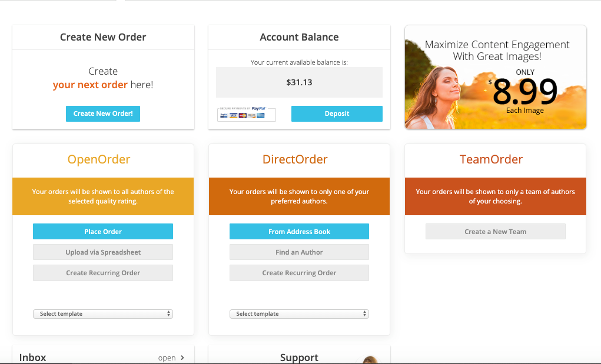
Task: Open the 8.99 image promotion banner
Action: (495, 77)
